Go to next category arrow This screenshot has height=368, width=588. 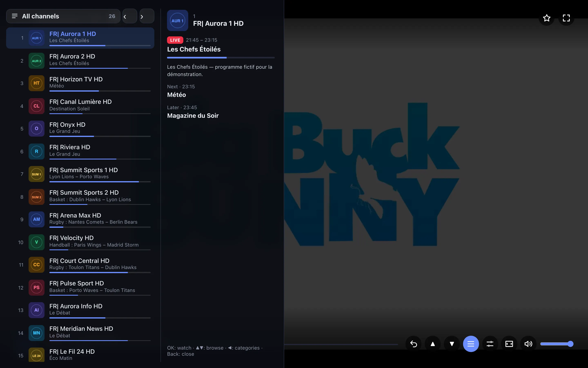tap(147, 16)
